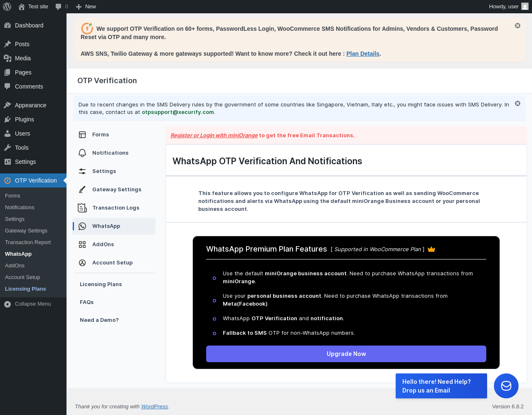
Task: Open the FAQs link
Action: [86, 302]
